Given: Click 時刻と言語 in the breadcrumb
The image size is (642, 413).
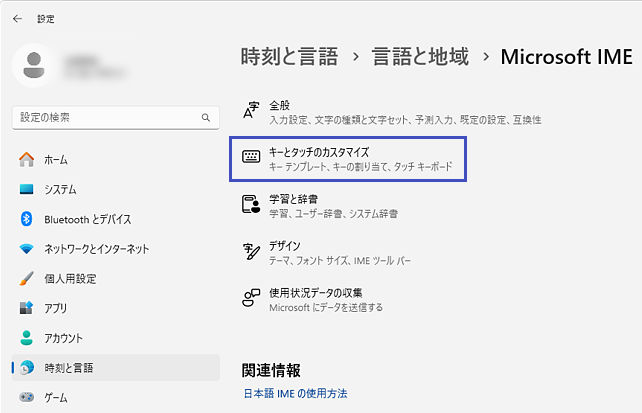Looking at the screenshot, I should click(x=288, y=57).
